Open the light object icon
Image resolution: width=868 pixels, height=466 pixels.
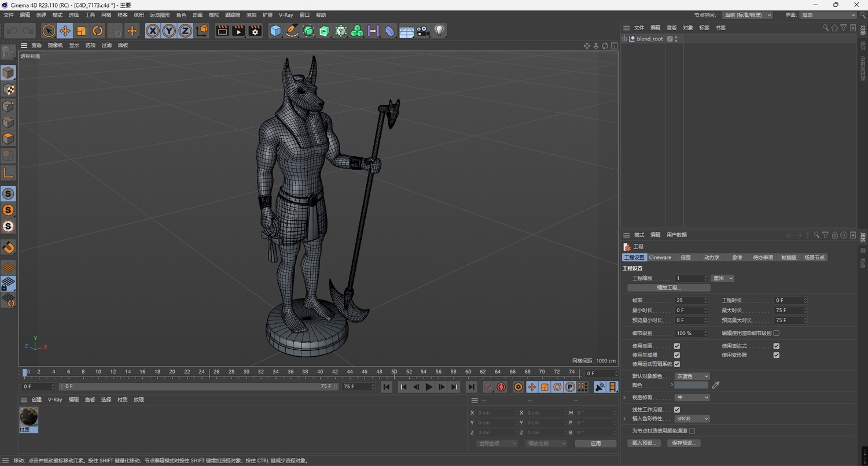tap(438, 31)
